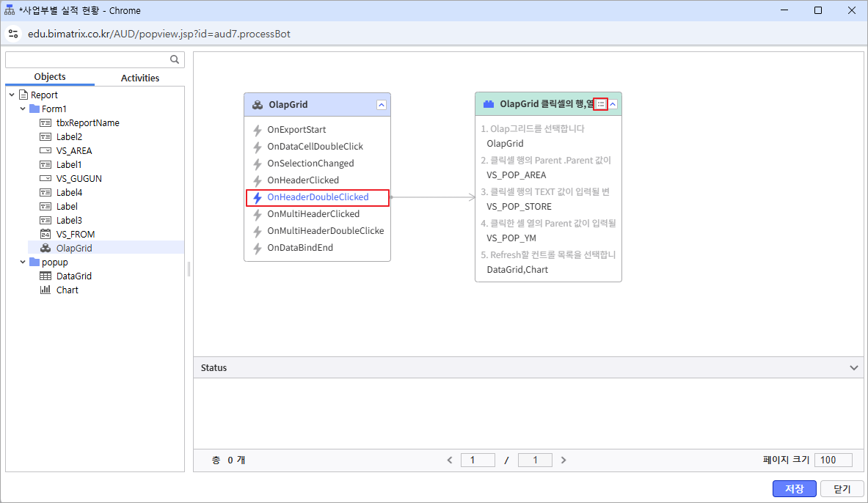Click the site info icon in address bar

(x=13, y=34)
